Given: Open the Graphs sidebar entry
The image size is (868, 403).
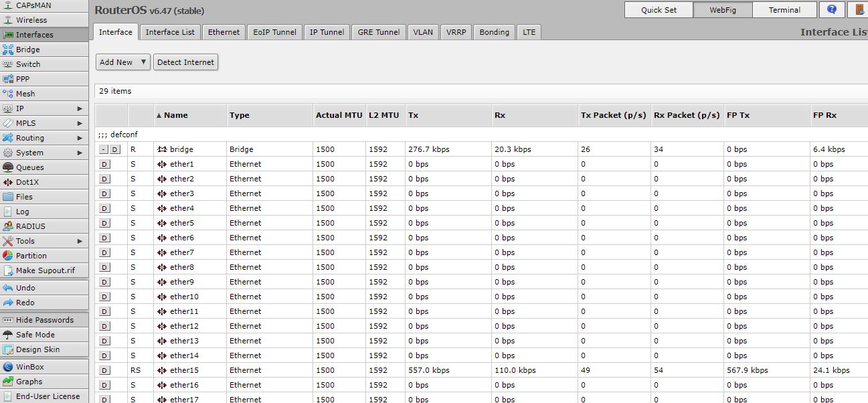Looking at the screenshot, I should coord(29,382).
